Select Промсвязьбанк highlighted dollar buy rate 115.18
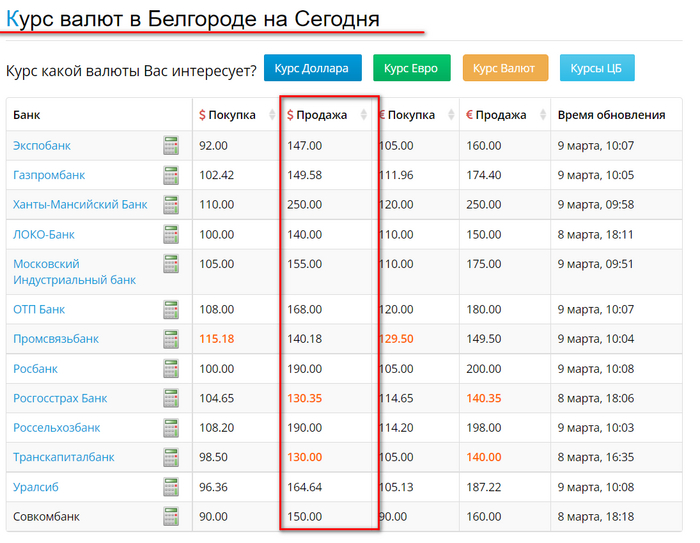Screen dimensions: 700x543 coord(217,339)
